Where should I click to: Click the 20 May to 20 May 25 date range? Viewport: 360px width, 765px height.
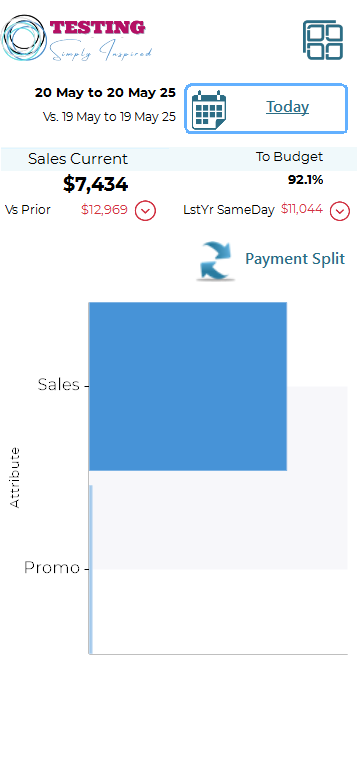pyautogui.click(x=105, y=93)
